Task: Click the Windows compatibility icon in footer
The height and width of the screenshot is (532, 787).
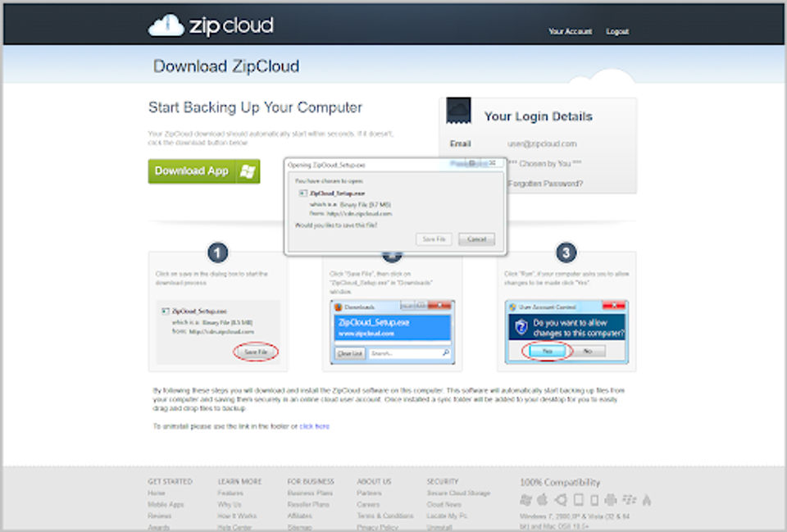Action: (525, 500)
